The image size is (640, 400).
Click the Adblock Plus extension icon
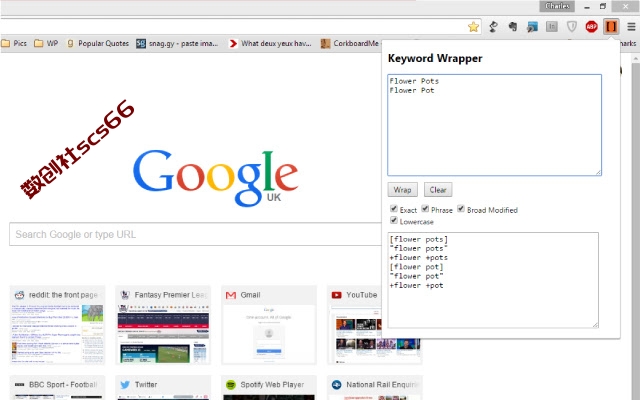tap(591, 27)
